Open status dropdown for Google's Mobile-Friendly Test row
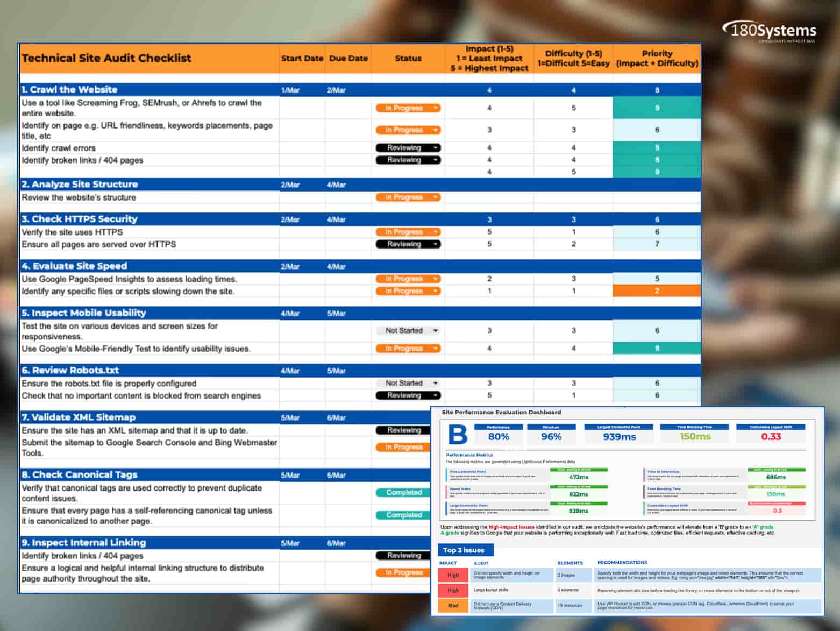The image size is (840, 631). [408, 349]
